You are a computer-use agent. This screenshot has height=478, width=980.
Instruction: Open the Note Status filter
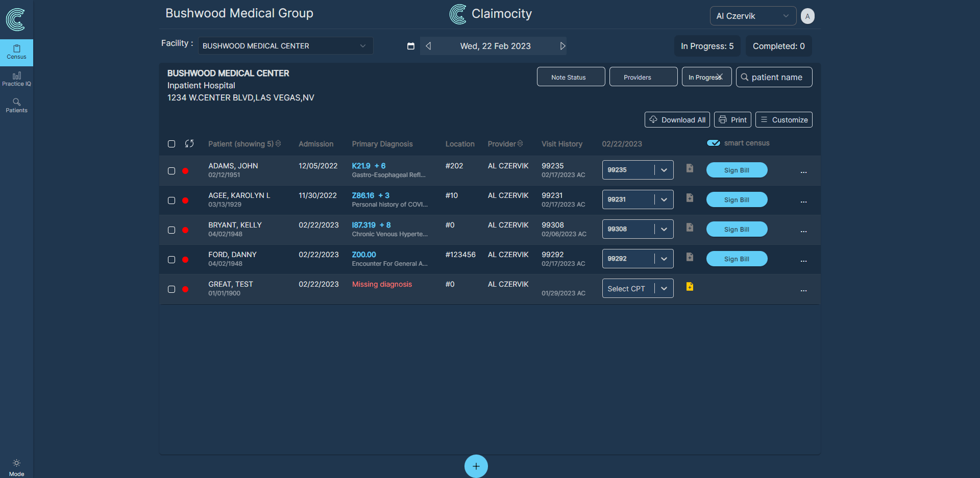[571, 77]
